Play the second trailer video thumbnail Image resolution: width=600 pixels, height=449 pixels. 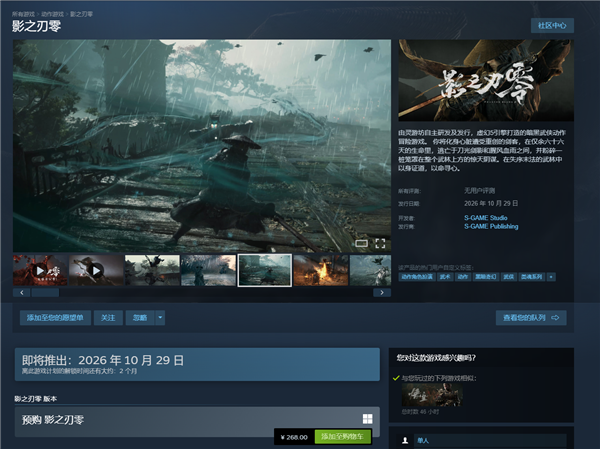[x=96, y=271]
